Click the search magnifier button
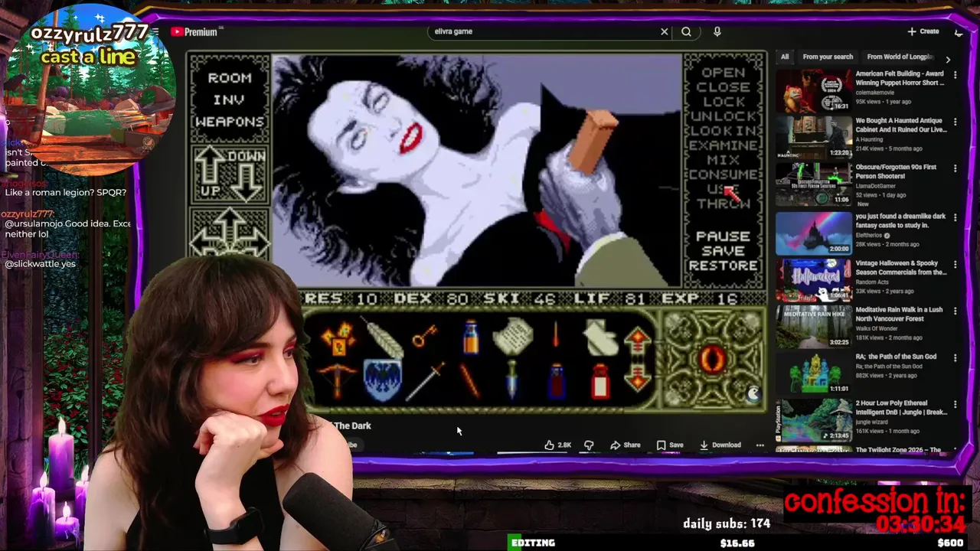This screenshot has height=551, width=980. pos(686,31)
